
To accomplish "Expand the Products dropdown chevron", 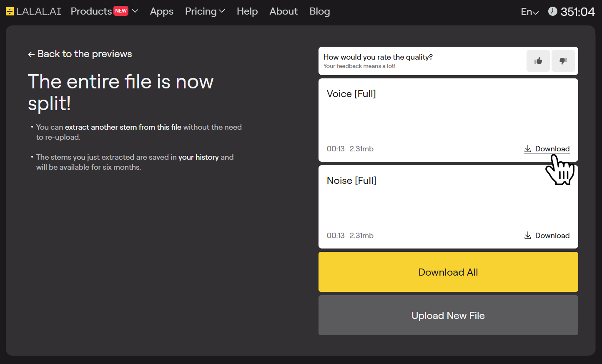I will point(135,11).
